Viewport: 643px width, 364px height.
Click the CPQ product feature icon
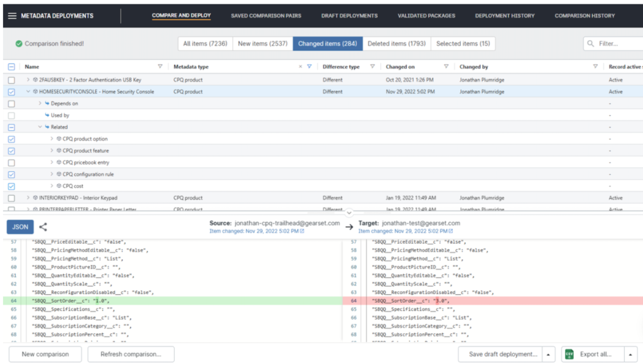click(59, 151)
